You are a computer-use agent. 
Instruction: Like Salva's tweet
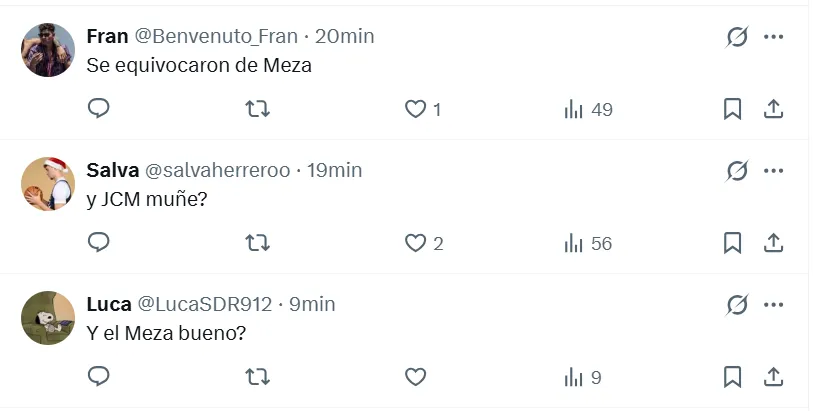click(415, 243)
